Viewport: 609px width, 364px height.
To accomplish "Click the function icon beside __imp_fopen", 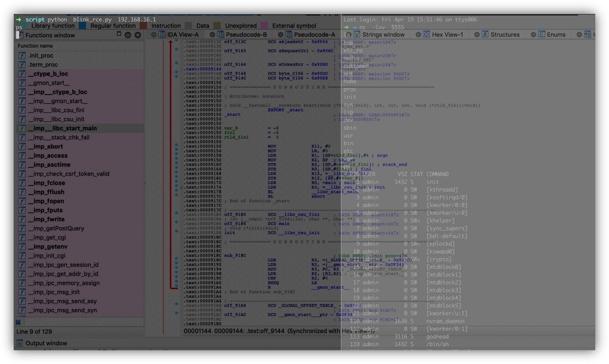I will tap(22, 201).
